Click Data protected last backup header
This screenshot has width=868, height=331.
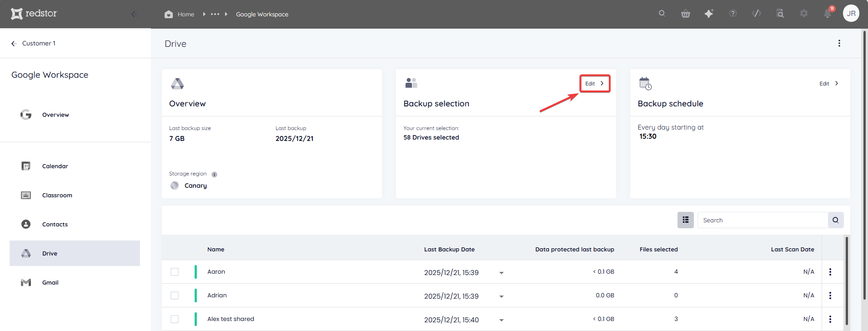[x=575, y=249]
